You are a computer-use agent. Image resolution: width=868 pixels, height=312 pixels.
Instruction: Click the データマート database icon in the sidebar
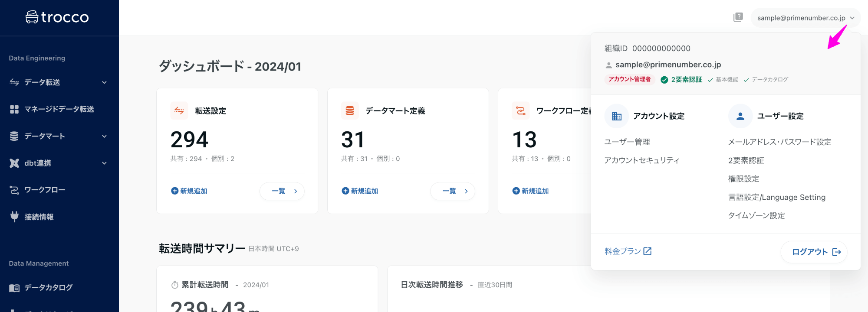point(14,136)
